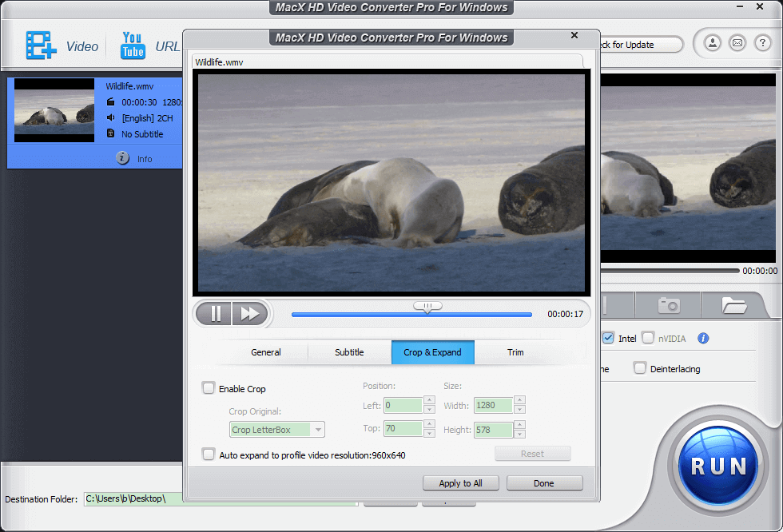Viewport: 783px width, 532px height.
Task: Pause the video preview
Action: pyautogui.click(x=214, y=313)
